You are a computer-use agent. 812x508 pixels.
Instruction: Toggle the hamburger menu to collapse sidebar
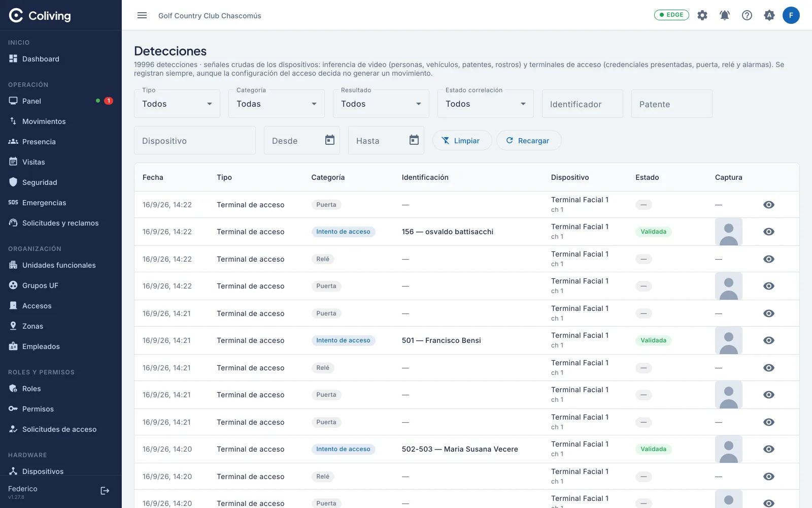(142, 15)
